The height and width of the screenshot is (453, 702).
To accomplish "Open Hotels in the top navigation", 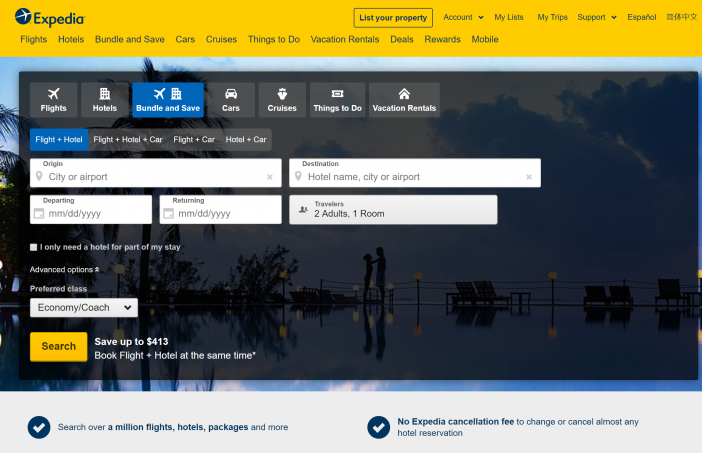I will pos(71,39).
